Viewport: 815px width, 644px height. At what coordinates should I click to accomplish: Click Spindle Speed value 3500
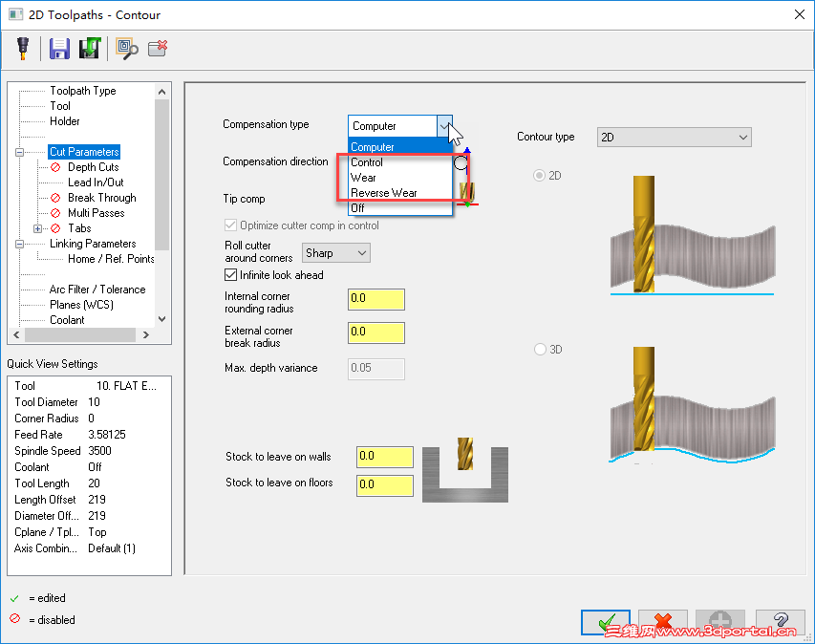tap(99, 451)
